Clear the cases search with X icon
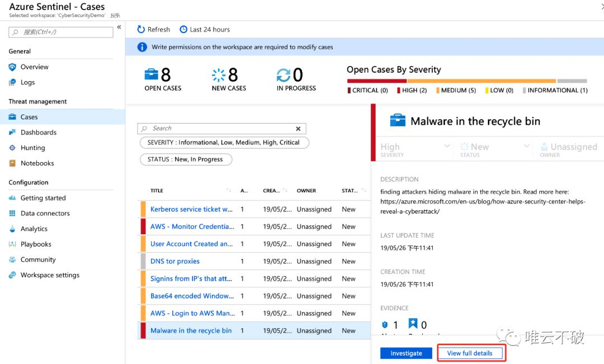The height and width of the screenshot is (364, 604). pos(298,129)
